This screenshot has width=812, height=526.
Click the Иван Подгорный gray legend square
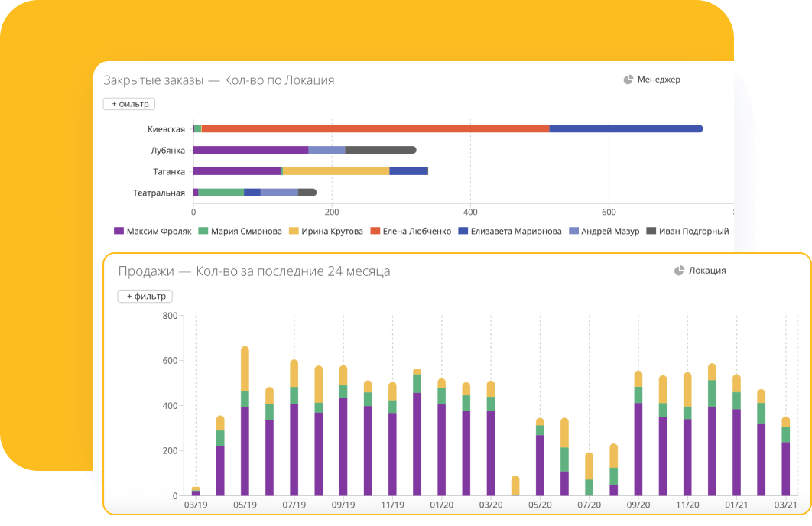click(651, 231)
